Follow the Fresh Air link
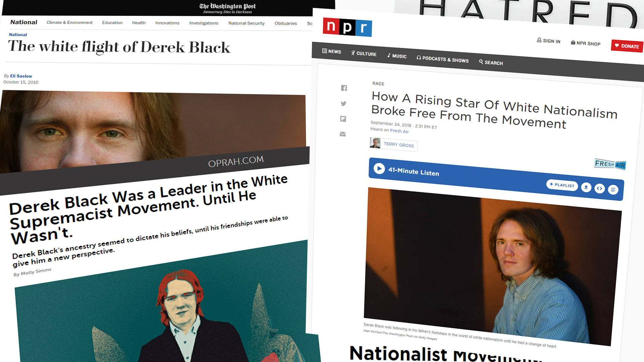The width and height of the screenshot is (644, 362). click(x=399, y=131)
